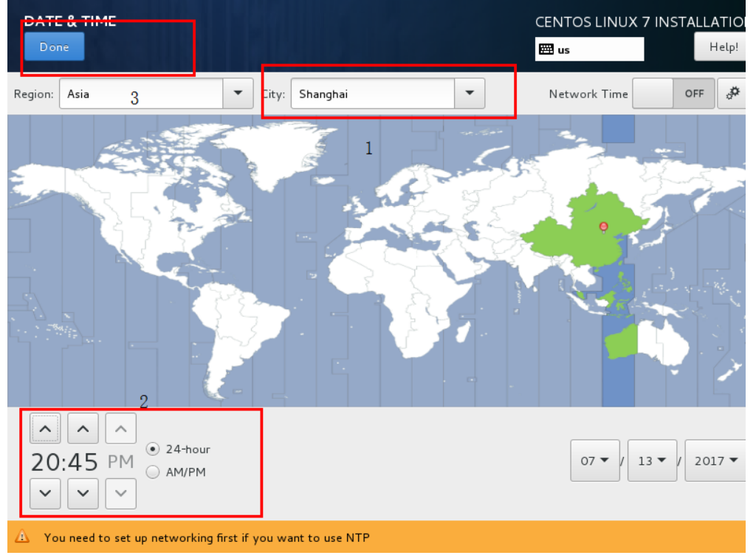Screen dimensions: 756x558
Task: Select the 24-hour radio button
Action: pyautogui.click(x=152, y=449)
